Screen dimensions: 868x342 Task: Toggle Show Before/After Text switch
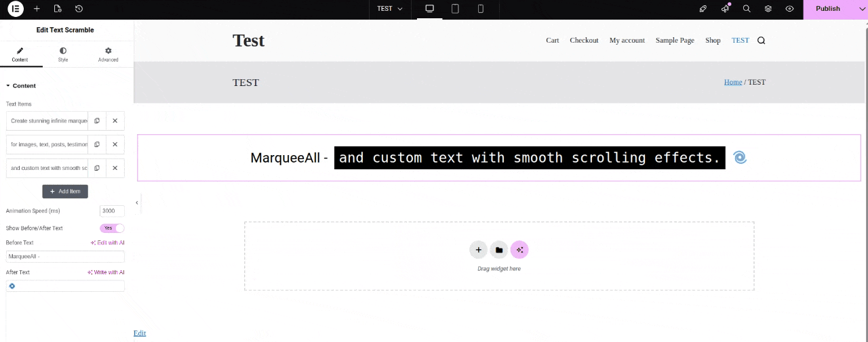[112, 228]
